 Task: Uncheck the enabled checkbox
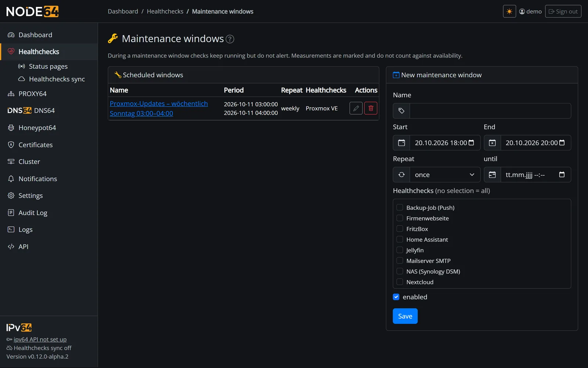[x=396, y=297]
